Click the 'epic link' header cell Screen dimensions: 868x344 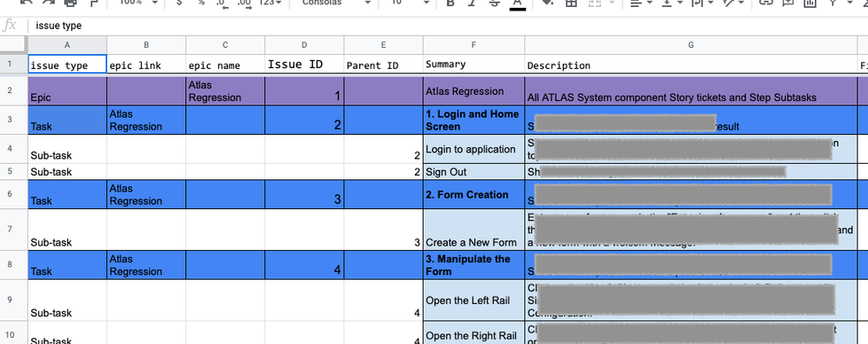146,64
